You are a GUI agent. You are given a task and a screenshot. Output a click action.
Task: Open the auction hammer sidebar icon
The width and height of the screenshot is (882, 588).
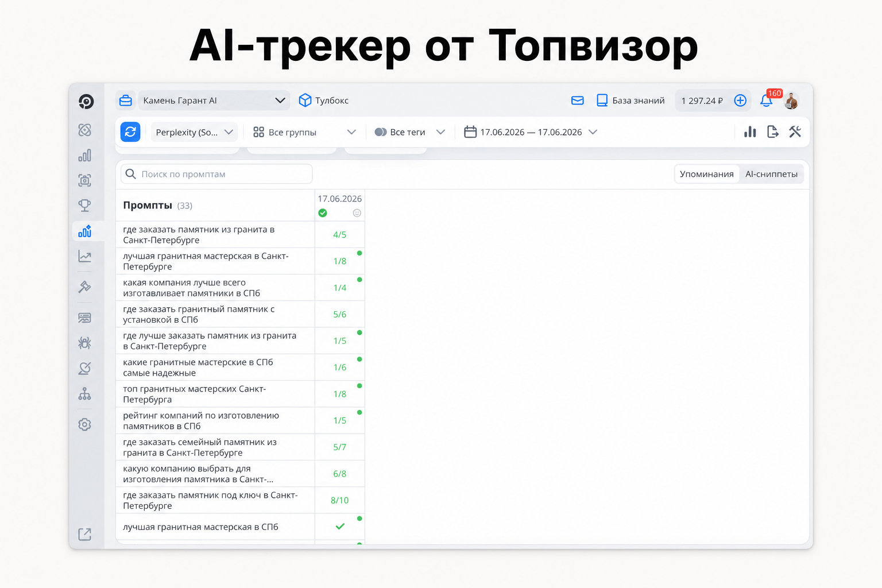[x=85, y=287]
